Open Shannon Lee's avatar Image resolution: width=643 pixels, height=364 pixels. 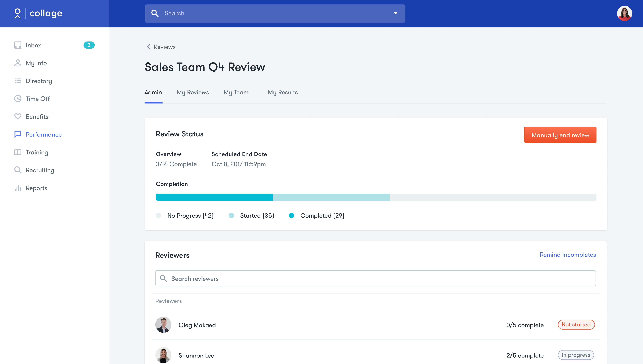163,355
